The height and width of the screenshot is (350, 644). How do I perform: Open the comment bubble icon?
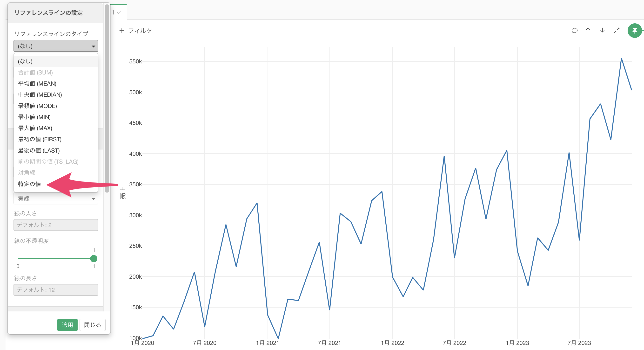click(574, 31)
